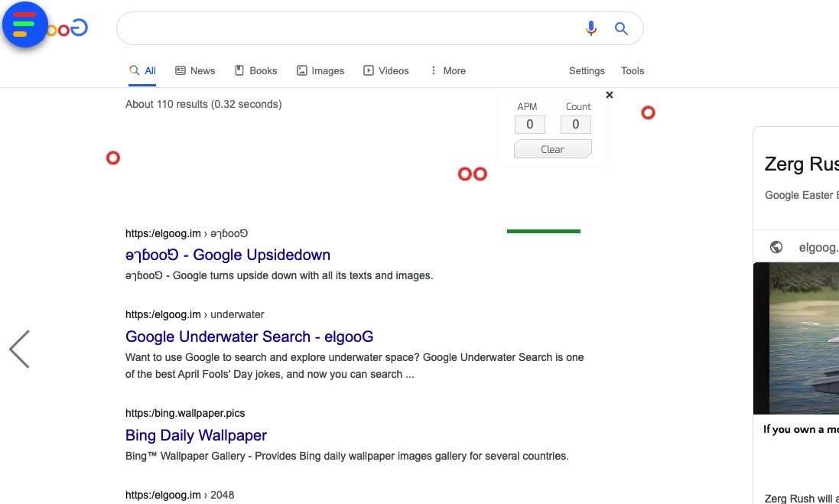
Task: Open Google Underwater Search - elgooG link
Action: pyautogui.click(x=249, y=337)
